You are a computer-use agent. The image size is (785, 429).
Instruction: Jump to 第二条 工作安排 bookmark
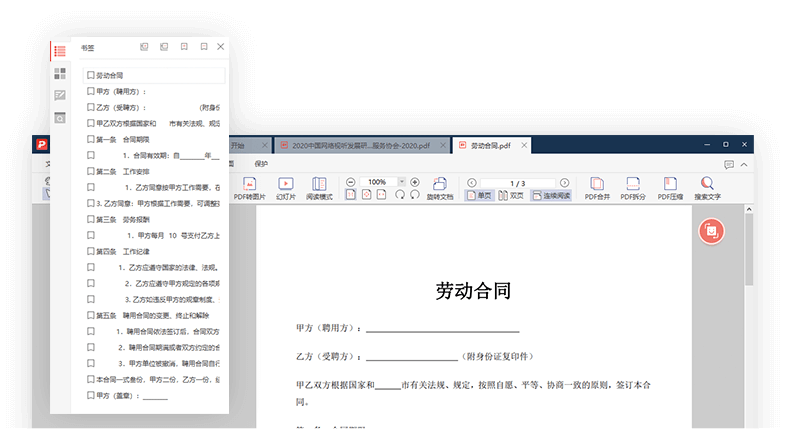118,171
